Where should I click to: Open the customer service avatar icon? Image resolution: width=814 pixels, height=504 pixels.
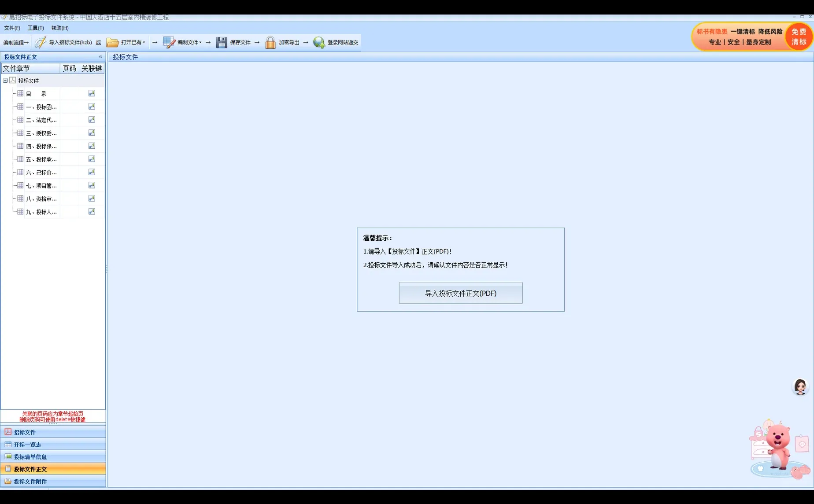click(x=800, y=387)
